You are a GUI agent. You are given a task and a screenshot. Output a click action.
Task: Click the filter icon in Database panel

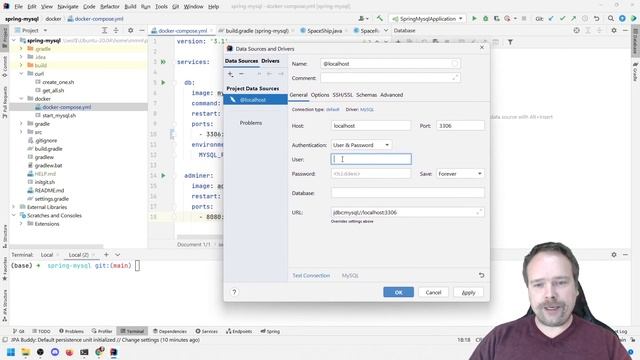510,42
